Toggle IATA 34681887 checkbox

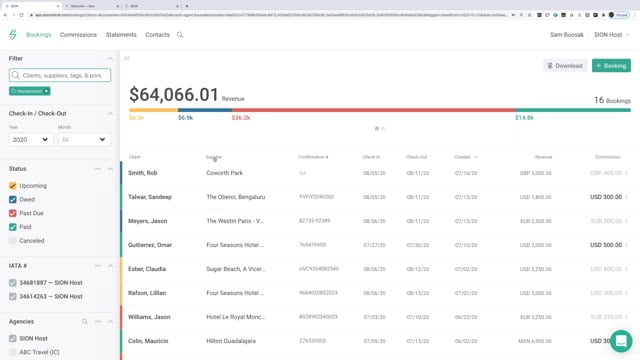tap(13, 282)
